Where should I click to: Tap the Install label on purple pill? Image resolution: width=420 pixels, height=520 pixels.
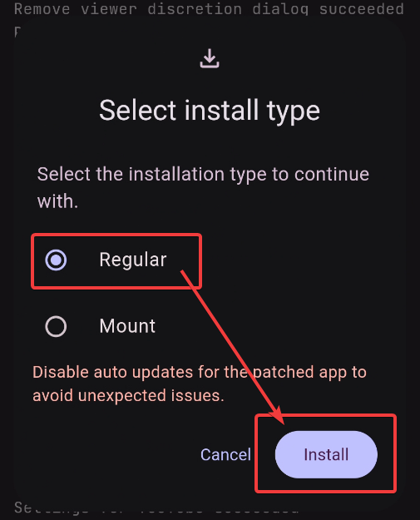326,454
